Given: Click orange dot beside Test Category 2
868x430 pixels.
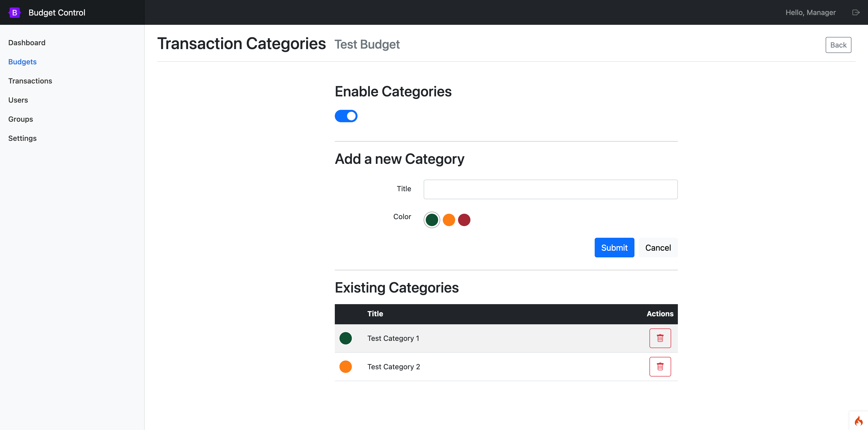Looking at the screenshot, I should pyautogui.click(x=345, y=366).
